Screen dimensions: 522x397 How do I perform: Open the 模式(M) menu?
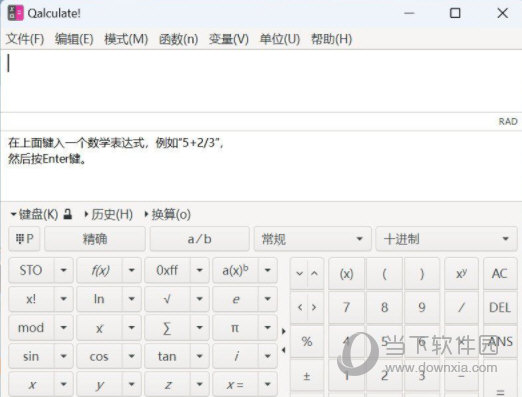[126, 39]
